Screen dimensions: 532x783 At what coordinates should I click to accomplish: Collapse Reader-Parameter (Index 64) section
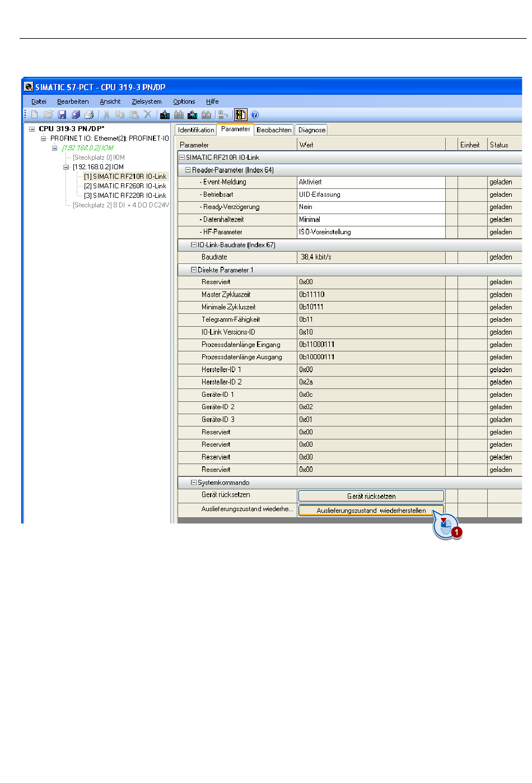(188, 170)
